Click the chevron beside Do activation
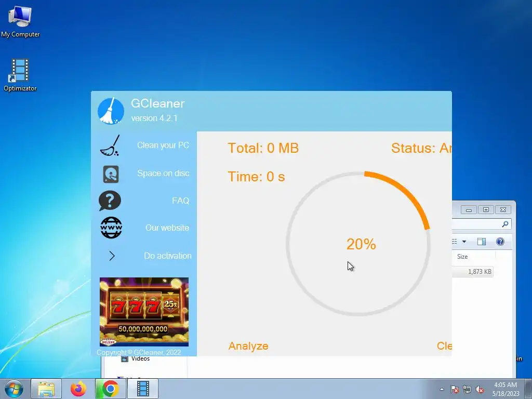Image resolution: width=532 pixels, height=399 pixels. coord(112,256)
